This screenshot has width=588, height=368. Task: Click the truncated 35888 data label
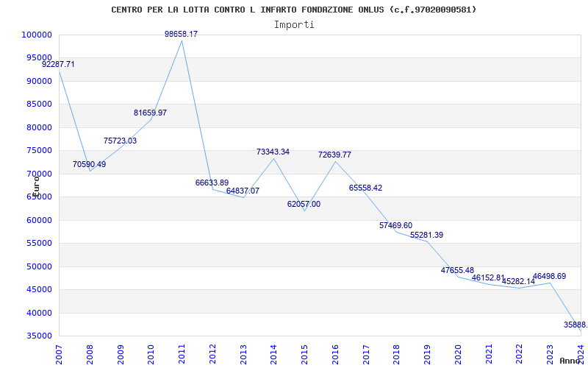pos(576,325)
